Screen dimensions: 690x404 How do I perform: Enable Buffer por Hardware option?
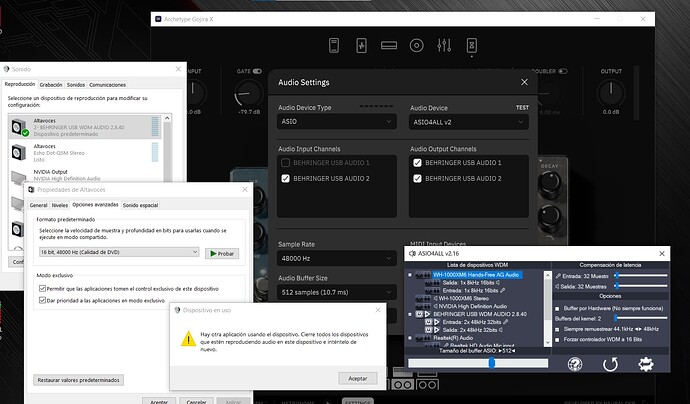click(557, 309)
